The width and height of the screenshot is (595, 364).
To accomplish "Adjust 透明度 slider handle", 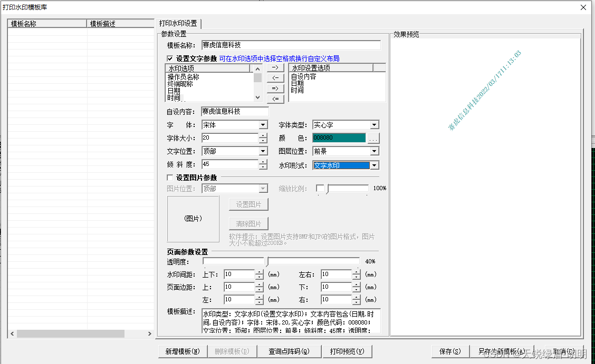I will [x=268, y=261].
